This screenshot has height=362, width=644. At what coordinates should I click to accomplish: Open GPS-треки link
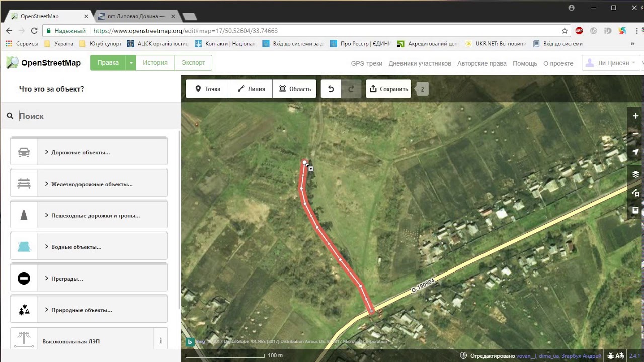point(366,63)
